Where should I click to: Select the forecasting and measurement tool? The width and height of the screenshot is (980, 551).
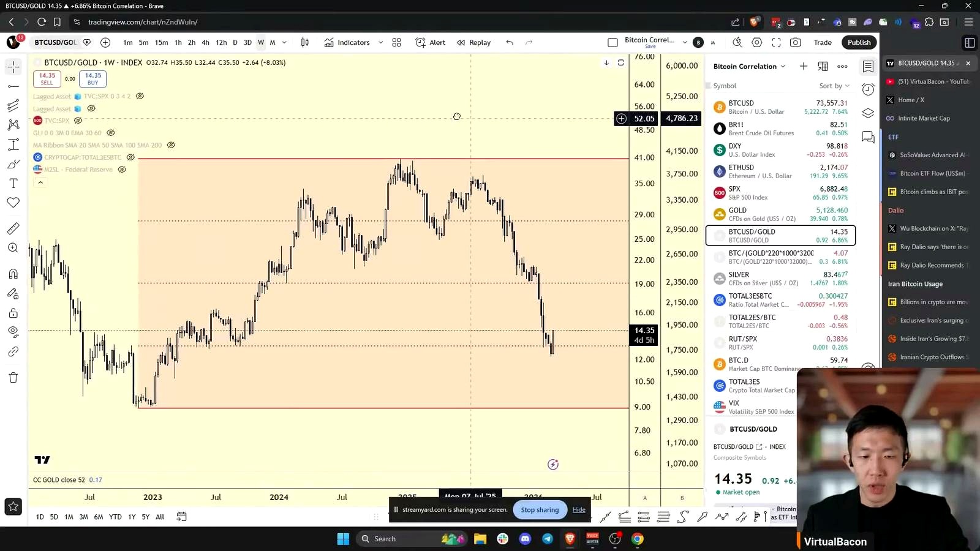(13, 145)
